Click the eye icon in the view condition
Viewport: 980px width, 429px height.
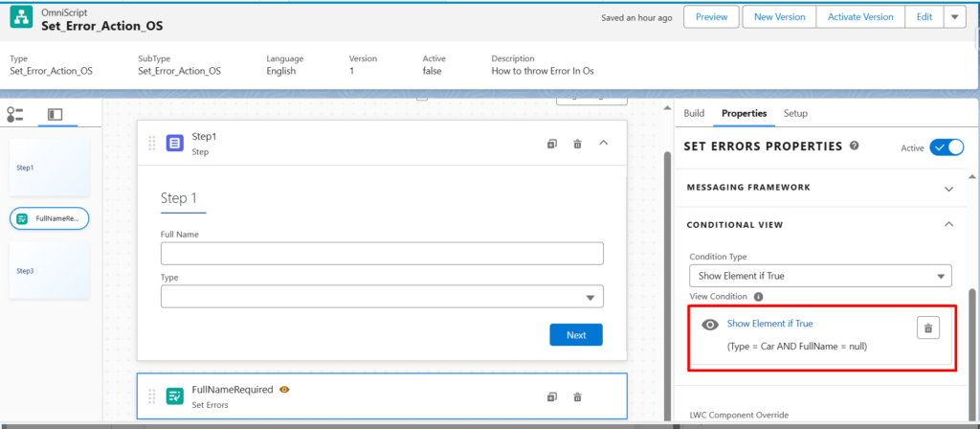[x=710, y=325]
